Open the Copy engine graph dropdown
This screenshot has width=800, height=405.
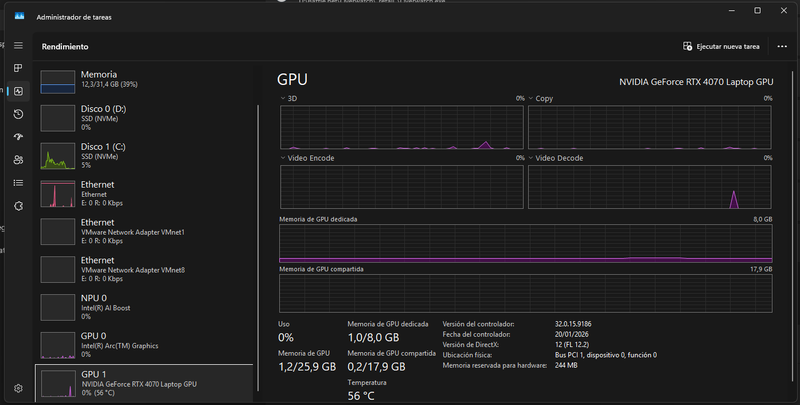coord(531,98)
